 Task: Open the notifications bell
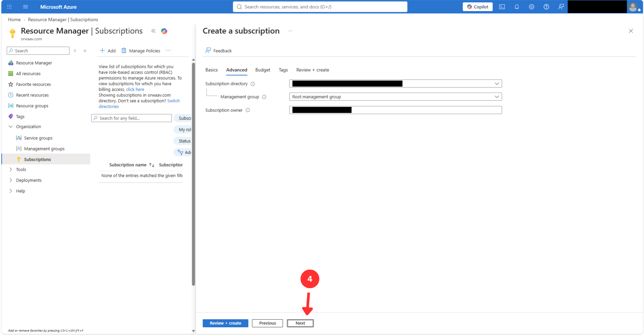(517, 7)
